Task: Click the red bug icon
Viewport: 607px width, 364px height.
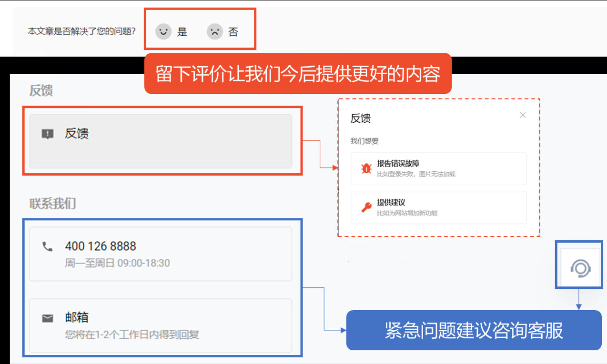Action: click(366, 168)
